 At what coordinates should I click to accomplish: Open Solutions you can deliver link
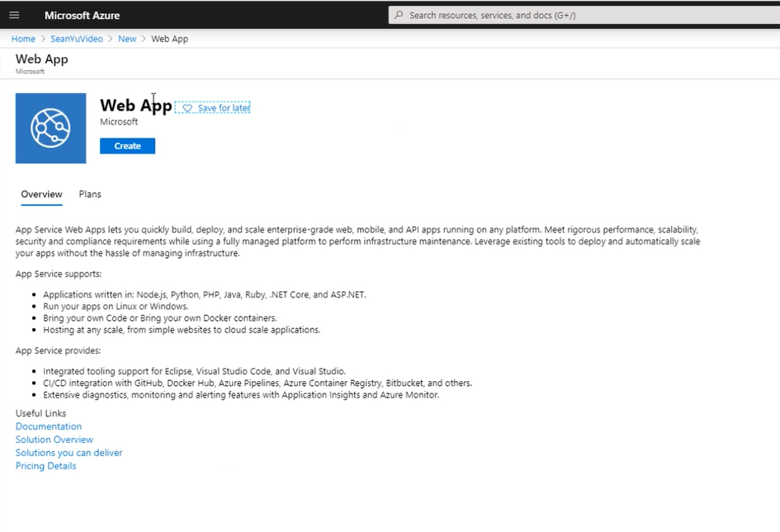[69, 453]
